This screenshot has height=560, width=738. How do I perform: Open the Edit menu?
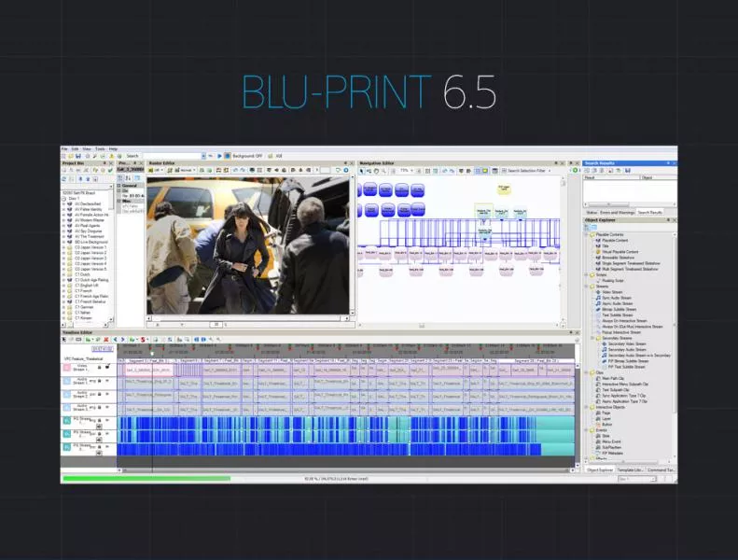tap(76, 148)
